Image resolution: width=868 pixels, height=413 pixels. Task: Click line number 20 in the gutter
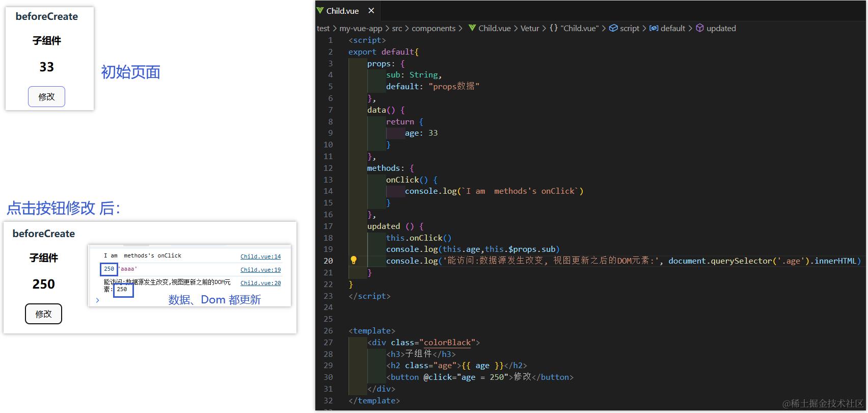click(328, 261)
